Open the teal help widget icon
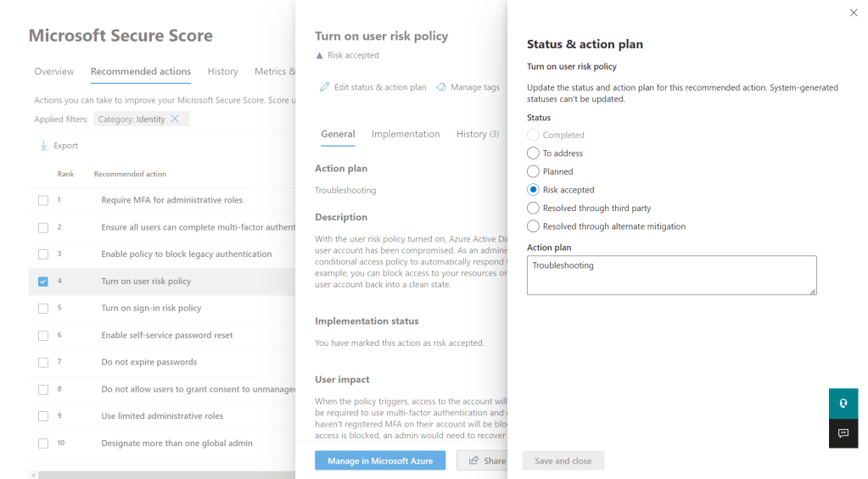 tap(843, 404)
